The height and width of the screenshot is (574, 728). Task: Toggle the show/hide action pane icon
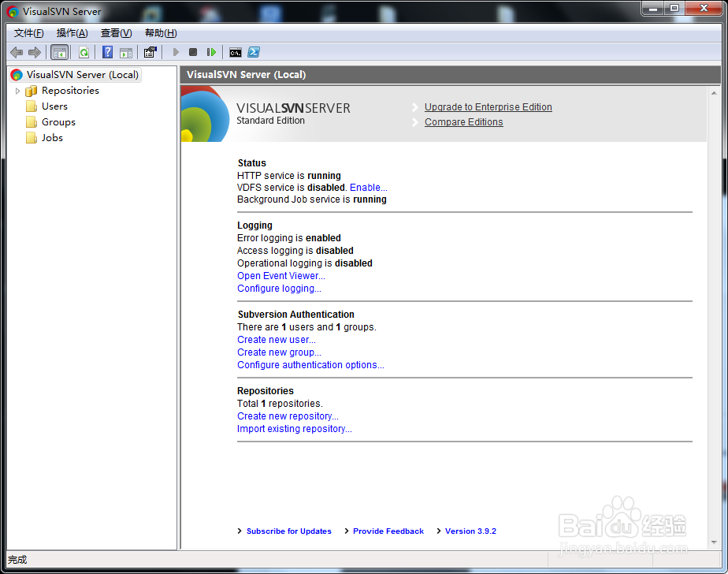[x=126, y=52]
